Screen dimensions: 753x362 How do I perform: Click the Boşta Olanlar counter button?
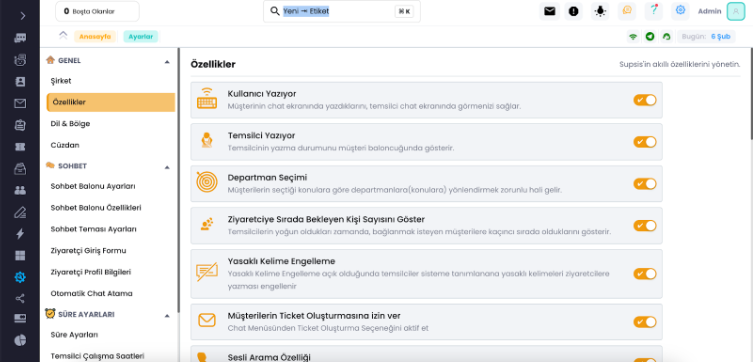click(x=97, y=12)
